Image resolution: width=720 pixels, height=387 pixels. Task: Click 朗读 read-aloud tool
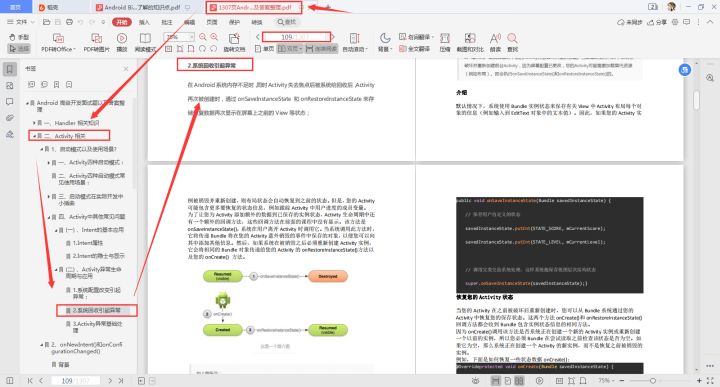coord(495,42)
